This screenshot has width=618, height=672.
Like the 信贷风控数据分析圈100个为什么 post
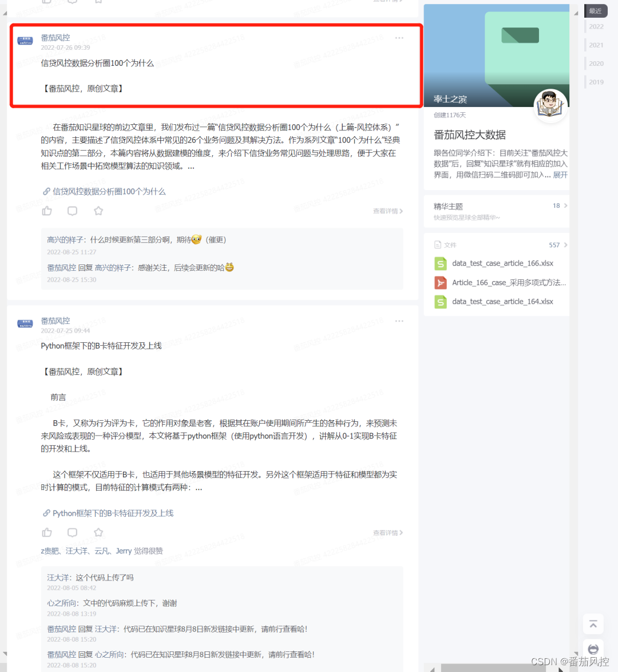pos(47,211)
